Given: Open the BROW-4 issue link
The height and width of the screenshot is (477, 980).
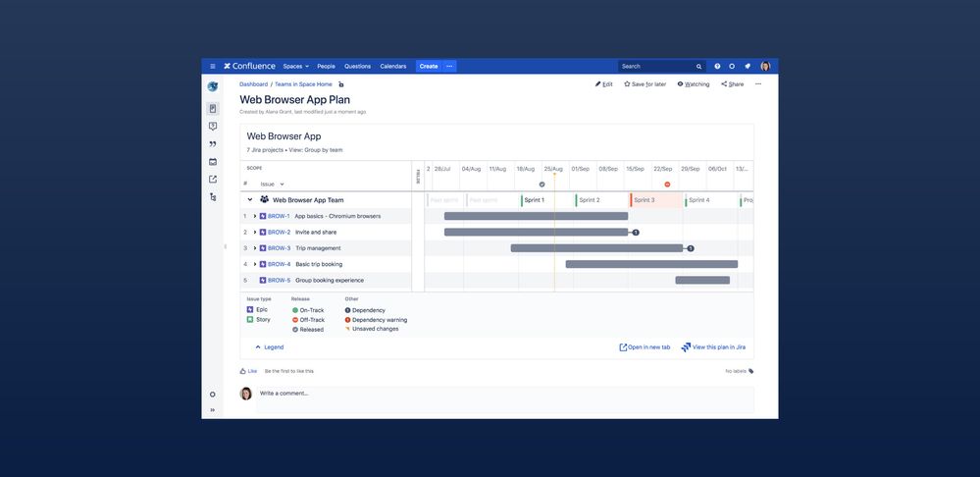Looking at the screenshot, I should click(x=280, y=264).
